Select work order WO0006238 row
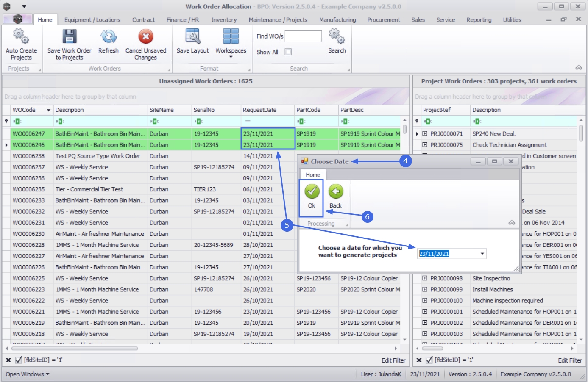 coord(201,156)
